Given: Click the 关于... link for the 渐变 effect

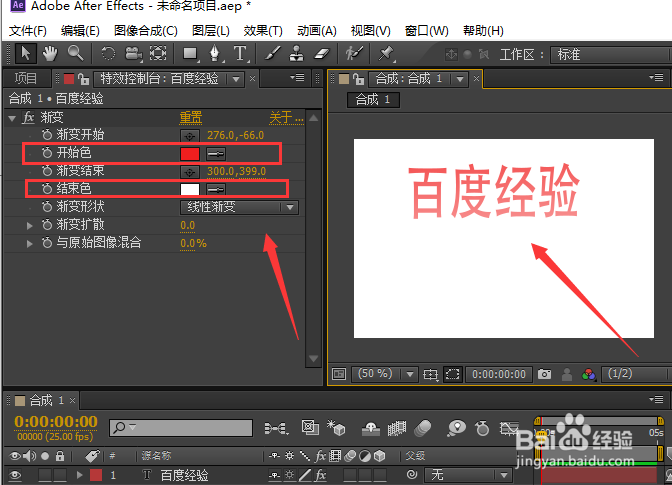Looking at the screenshot, I should pyautogui.click(x=286, y=117).
